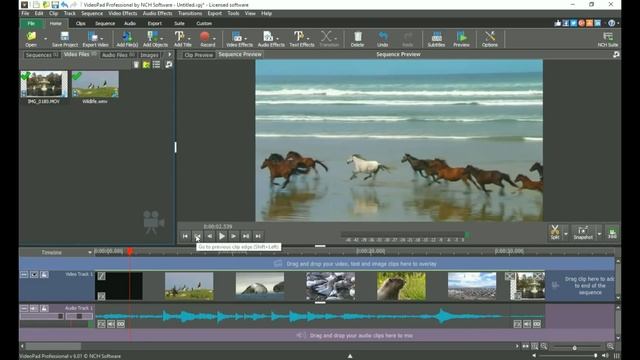The width and height of the screenshot is (640, 360).
Task: Click the Split scissors icon
Action: [x=555, y=230]
